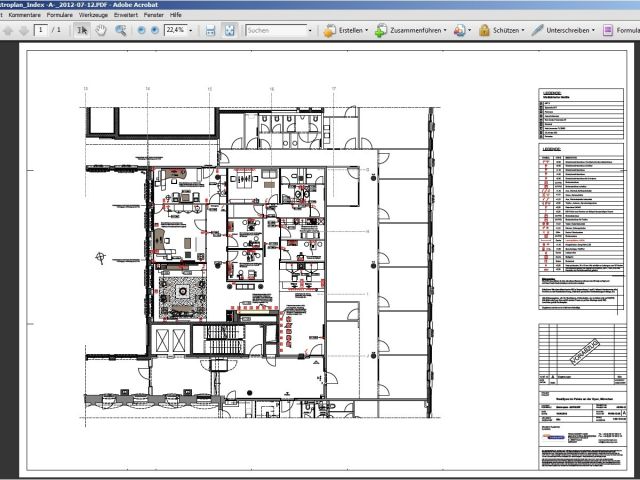
Task: Click the Schützen padlock icon
Action: [483, 31]
